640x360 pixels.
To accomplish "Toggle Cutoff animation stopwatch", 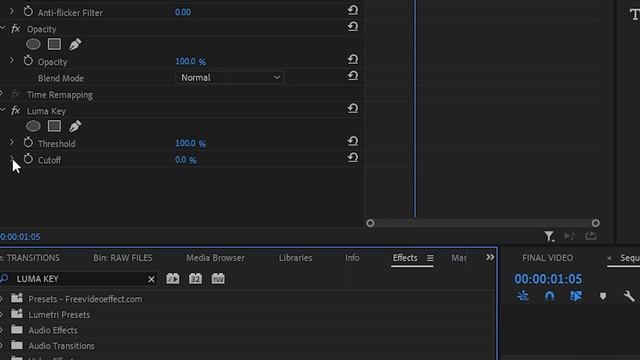I will tap(28, 159).
